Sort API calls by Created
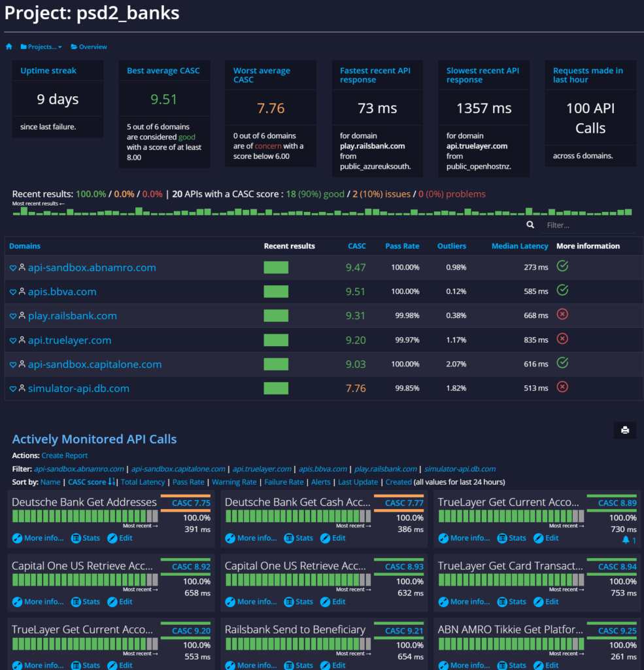Viewport: 644px width, 670px height. 398,482
